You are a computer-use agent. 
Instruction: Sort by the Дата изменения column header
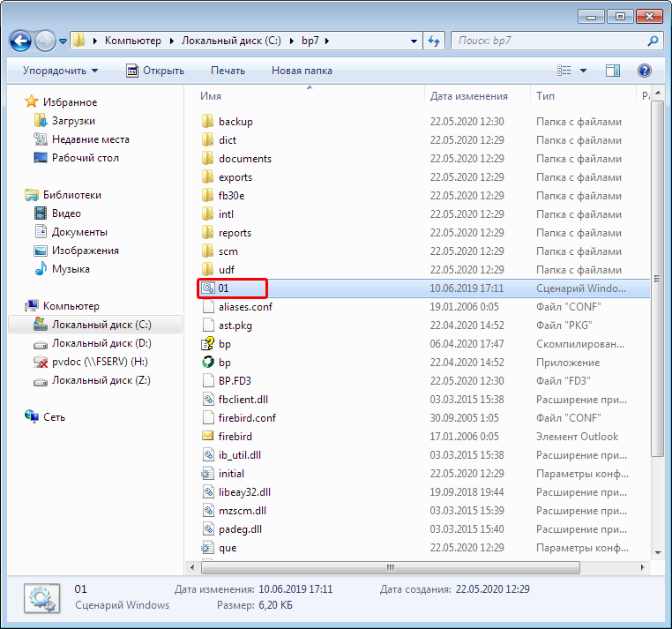tap(469, 96)
